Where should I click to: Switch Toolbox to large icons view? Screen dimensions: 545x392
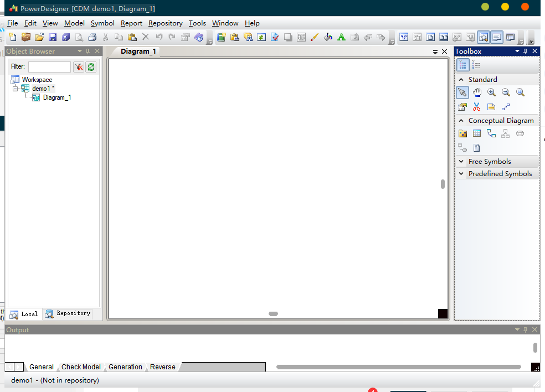pos(462,65)
